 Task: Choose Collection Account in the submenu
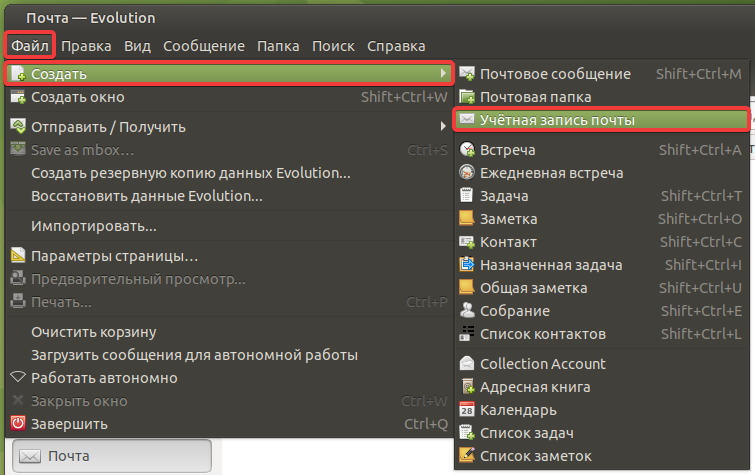543,364
